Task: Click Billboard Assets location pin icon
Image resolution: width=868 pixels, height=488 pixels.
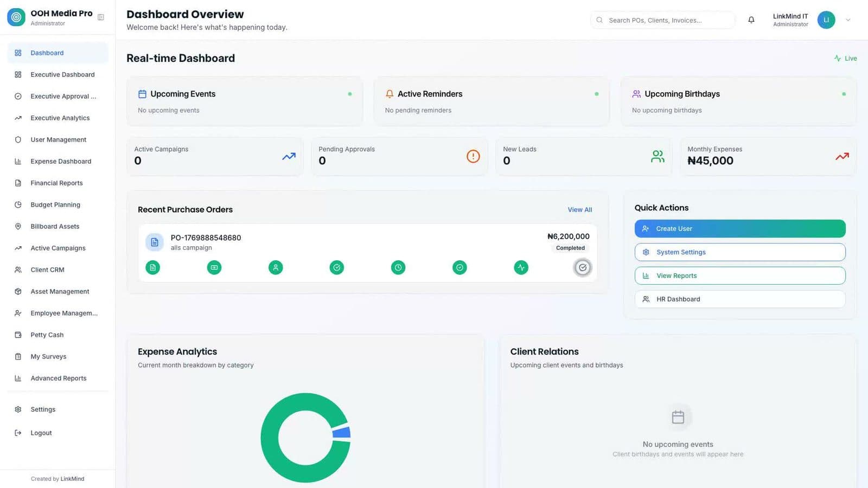Action: click(18, 226)
